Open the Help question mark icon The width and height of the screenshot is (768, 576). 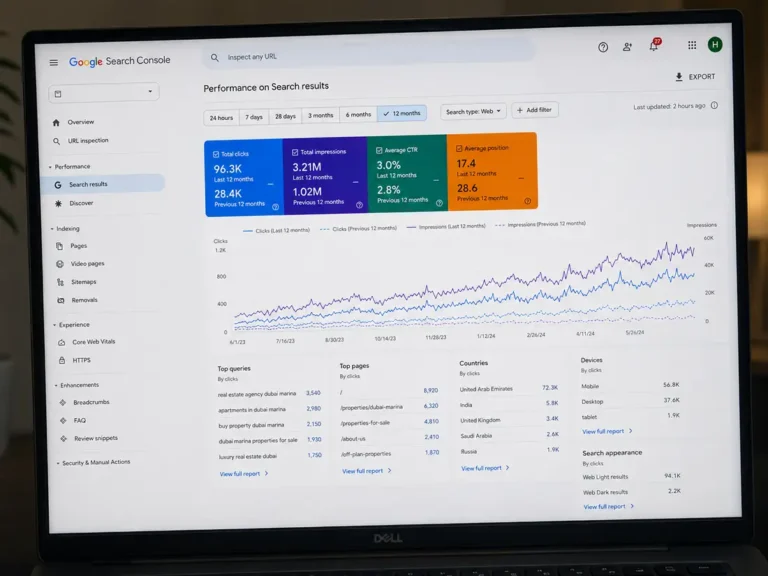point(603,47)
